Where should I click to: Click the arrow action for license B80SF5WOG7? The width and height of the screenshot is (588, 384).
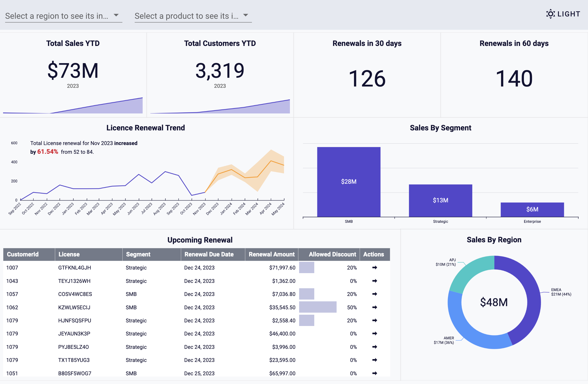point(375,373)
